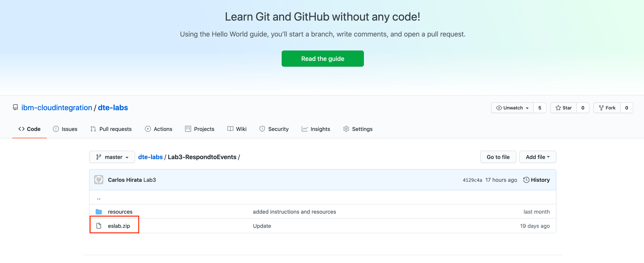
Task: Expand the Unwatch options dropdown arrow
Action: (x=528, y=108)
